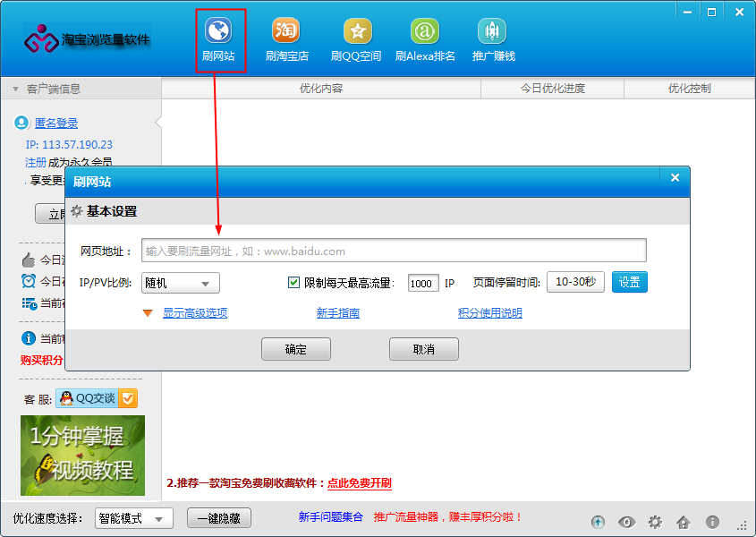Open the 1分钟掌握视频教程 banner
Screen dimensions: 756x537
tap(82, 456)
